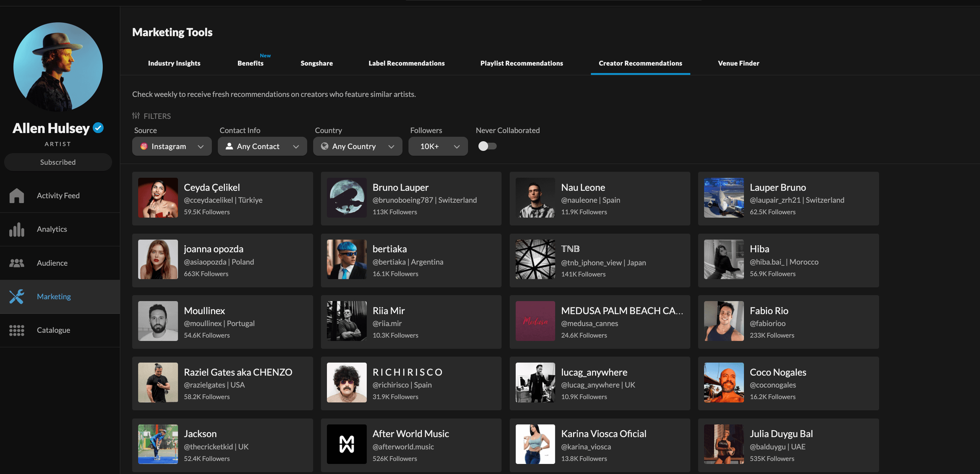The width and height of the screenshot is (980, 474).
Task: Click the Subscribed button
Action: 57,162
